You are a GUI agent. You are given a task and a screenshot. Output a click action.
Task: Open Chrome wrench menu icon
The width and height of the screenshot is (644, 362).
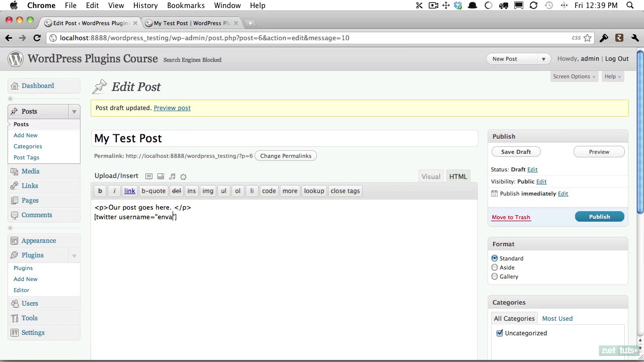pos(635,38)
